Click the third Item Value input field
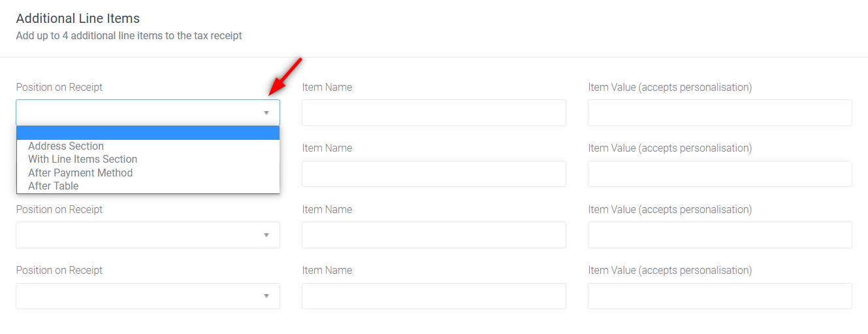This screenshot has width=868, height=334. pyautogui.click(x=720, y=235)
